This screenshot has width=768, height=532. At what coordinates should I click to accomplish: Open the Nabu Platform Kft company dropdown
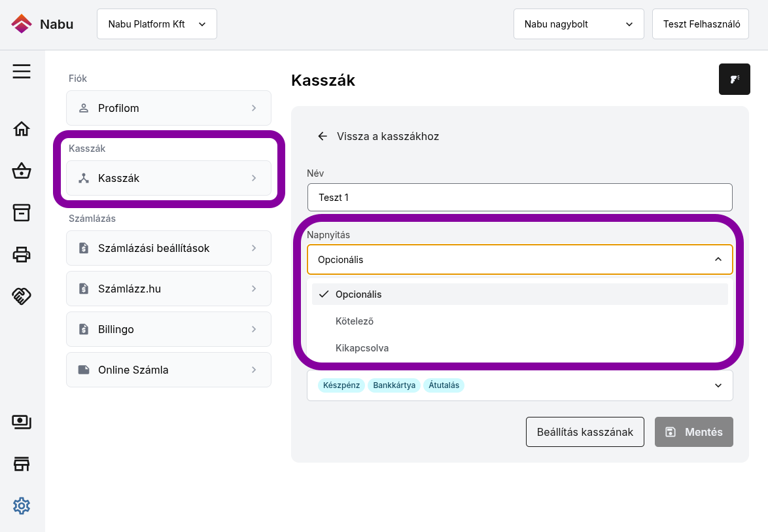(157, 24)
